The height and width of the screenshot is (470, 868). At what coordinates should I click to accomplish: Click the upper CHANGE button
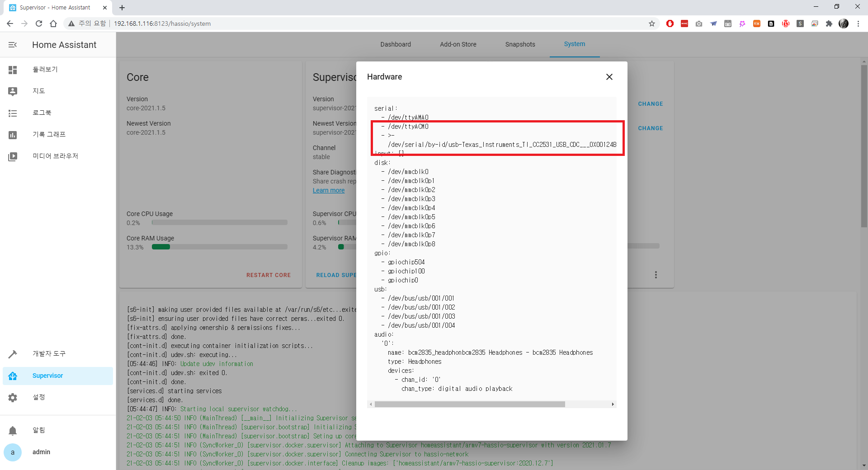pyautogui.click(x=651, y=104)
